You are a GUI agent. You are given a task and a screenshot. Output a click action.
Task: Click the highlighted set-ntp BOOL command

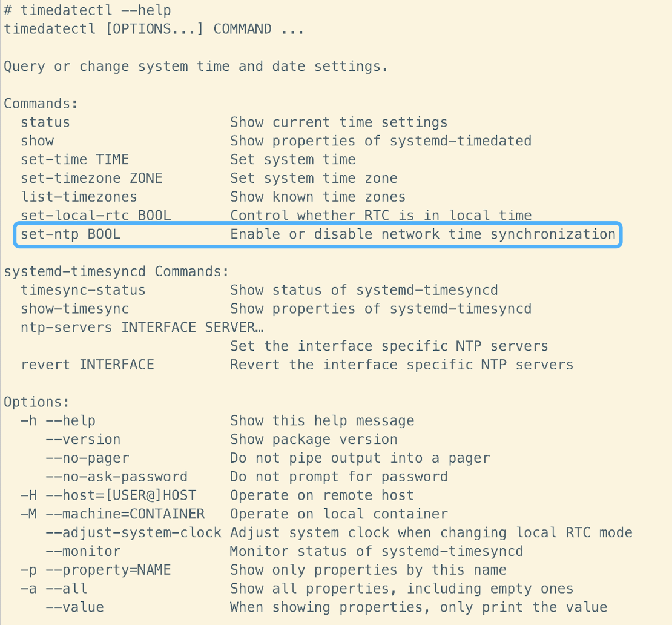(x=71, y=234)
